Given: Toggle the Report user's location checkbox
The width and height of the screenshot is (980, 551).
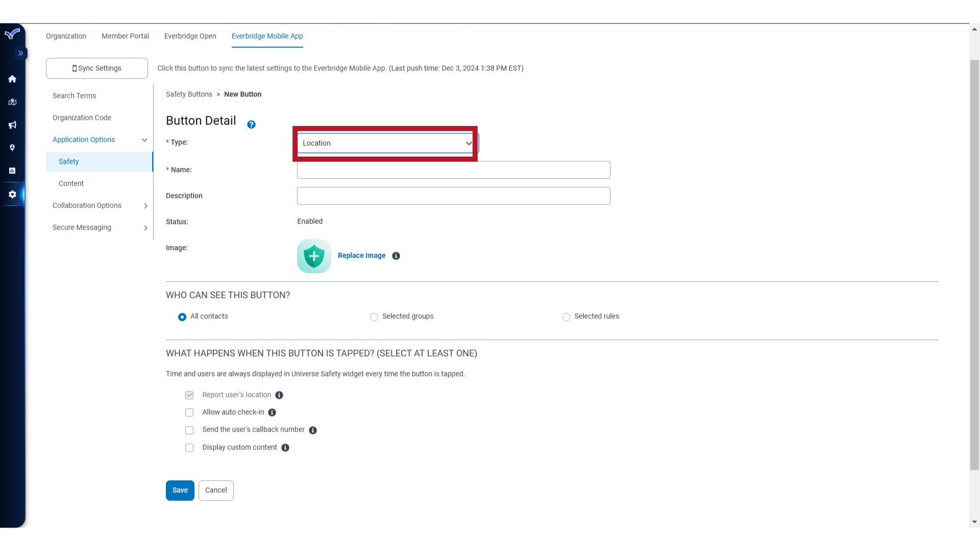Looking at the screenshot, I should pos(189,395).
